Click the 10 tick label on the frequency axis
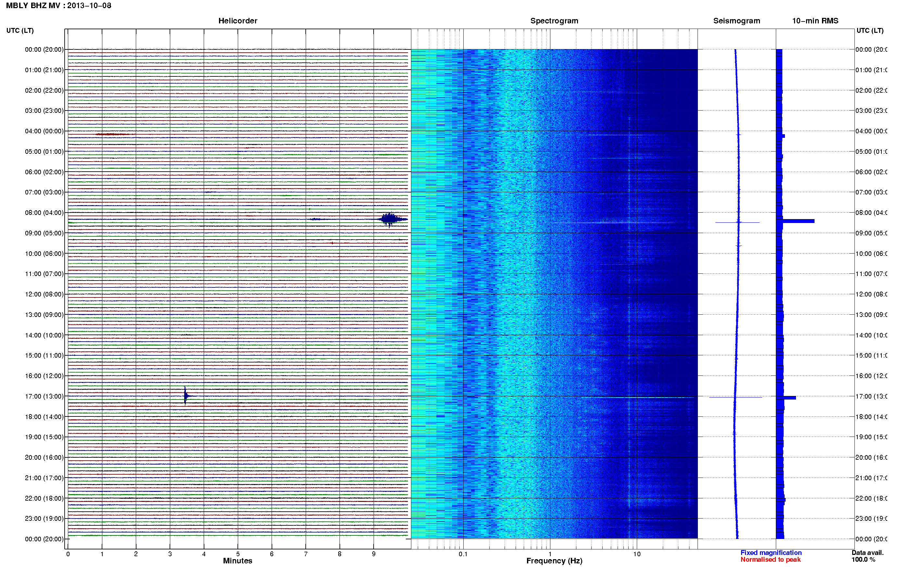 [x=637, y=554]
